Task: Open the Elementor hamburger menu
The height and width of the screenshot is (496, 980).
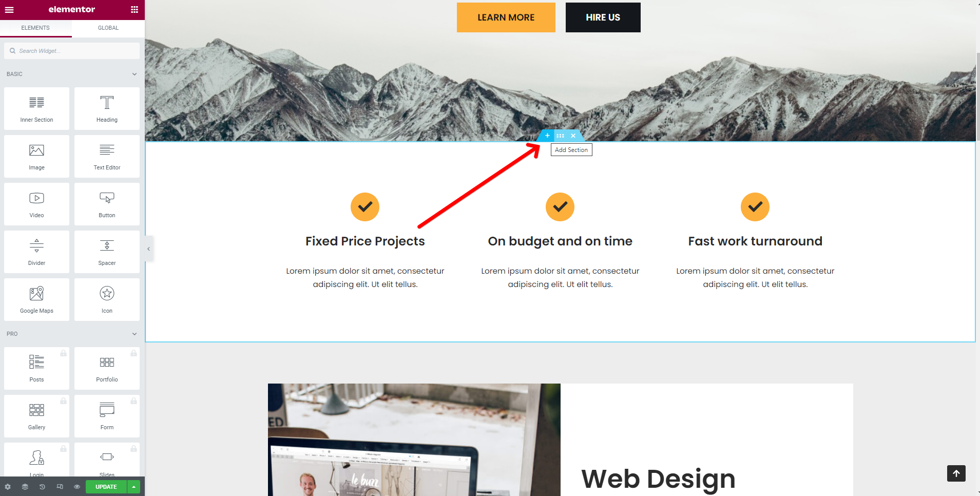Action: click(9, 10)
